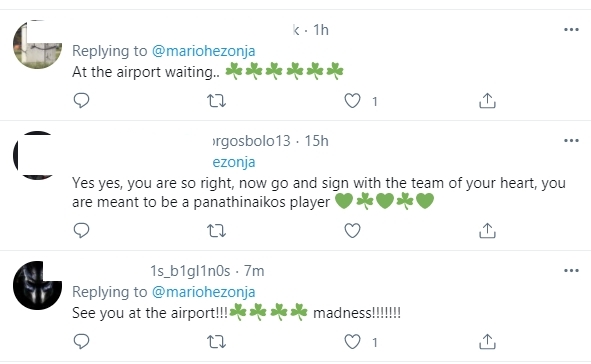Retweet the panathinaikos player tweet

(216, 231)
